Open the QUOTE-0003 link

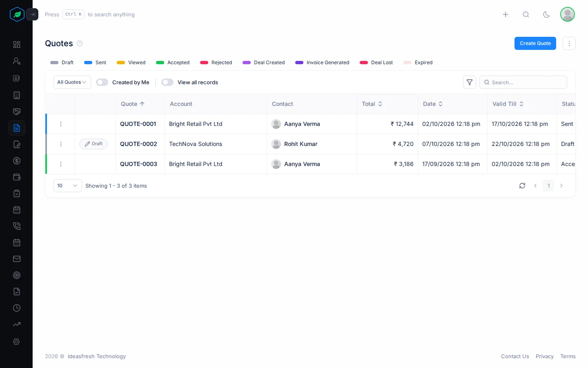(138, 164)
